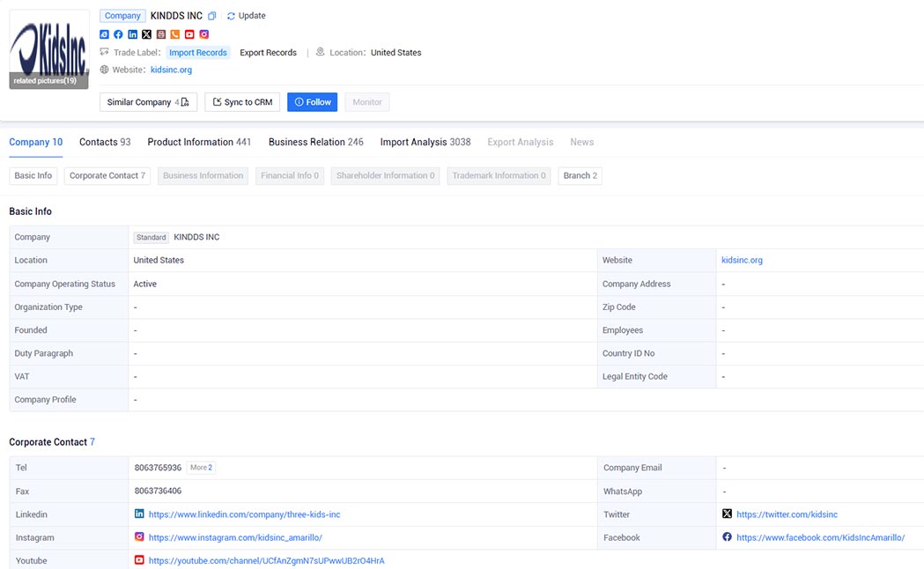Screen dimensions: 924x569
Task: Click the orange phone icon in the header
Action: [x=175, y=34]
